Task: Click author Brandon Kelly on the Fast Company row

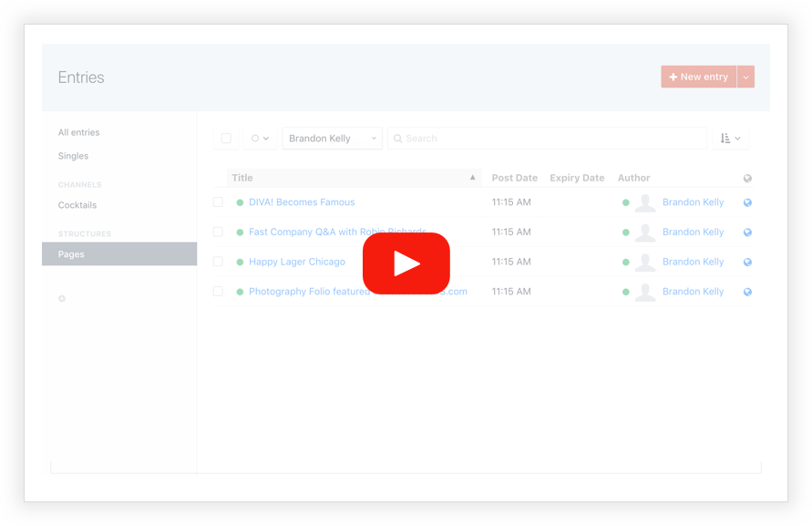Action: 693,232
